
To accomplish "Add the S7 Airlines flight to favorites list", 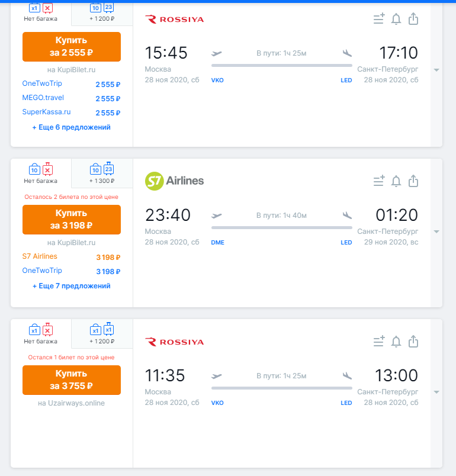I will pos(379,181).
